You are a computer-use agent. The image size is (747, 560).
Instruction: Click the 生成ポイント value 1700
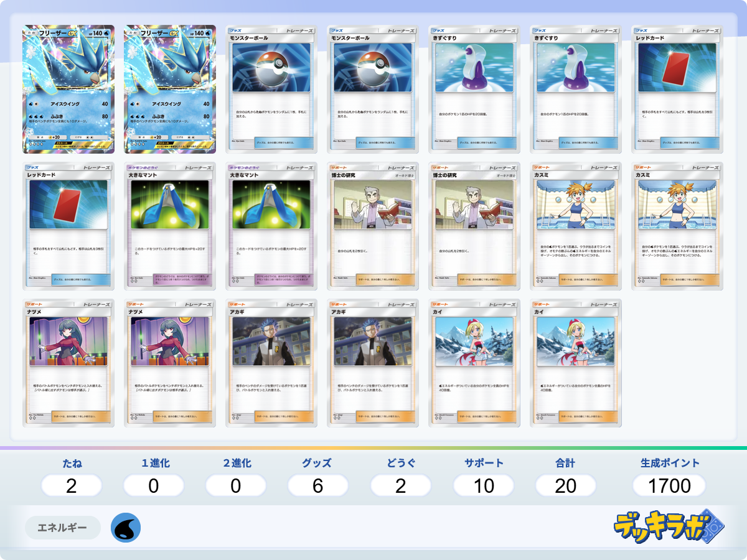click(669, 485)
